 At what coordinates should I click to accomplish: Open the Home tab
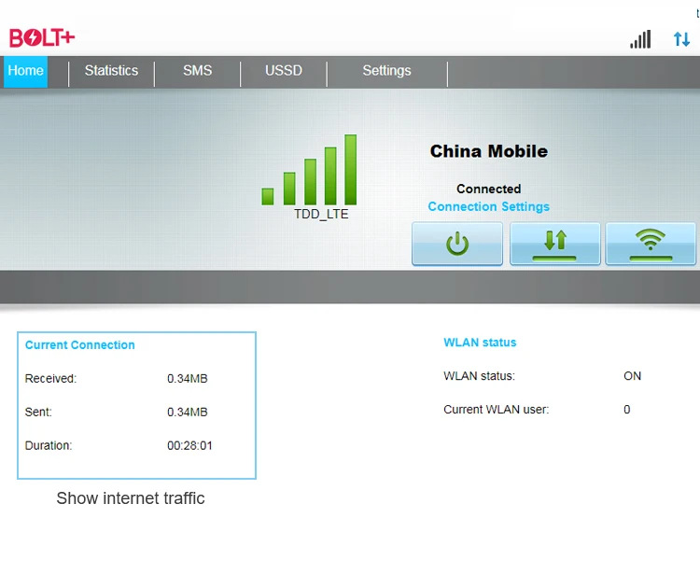[25, 71]
